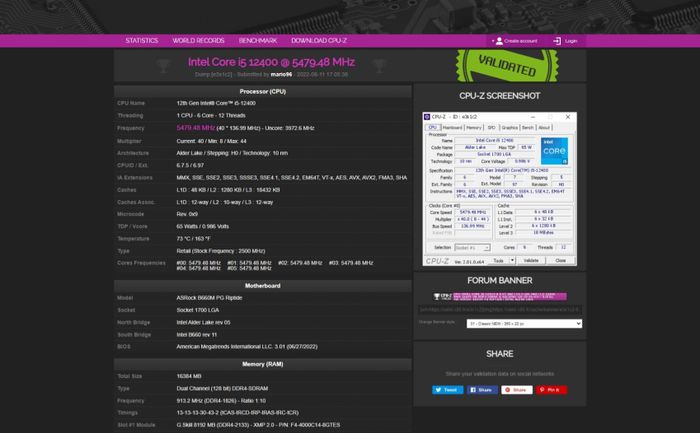The width and height of the screenshot is (700, 433).
Task: Switch to the Graphics tab in CPU-Z
Action: [509, 127]
